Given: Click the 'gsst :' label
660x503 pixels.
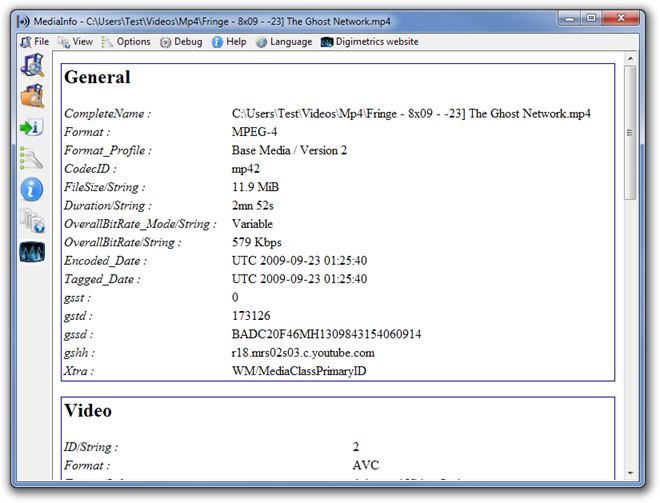Looking at the screenshot, I should [x=77, y=298].
